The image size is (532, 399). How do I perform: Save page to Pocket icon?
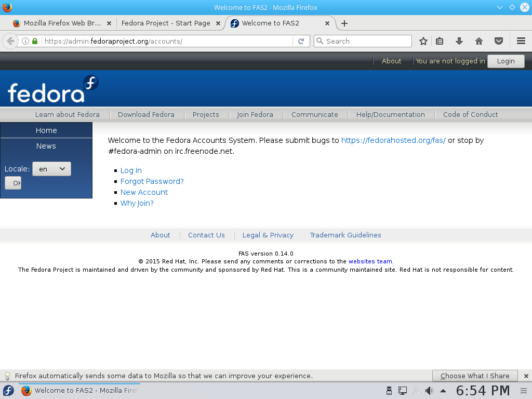click(x=498, y=42)
